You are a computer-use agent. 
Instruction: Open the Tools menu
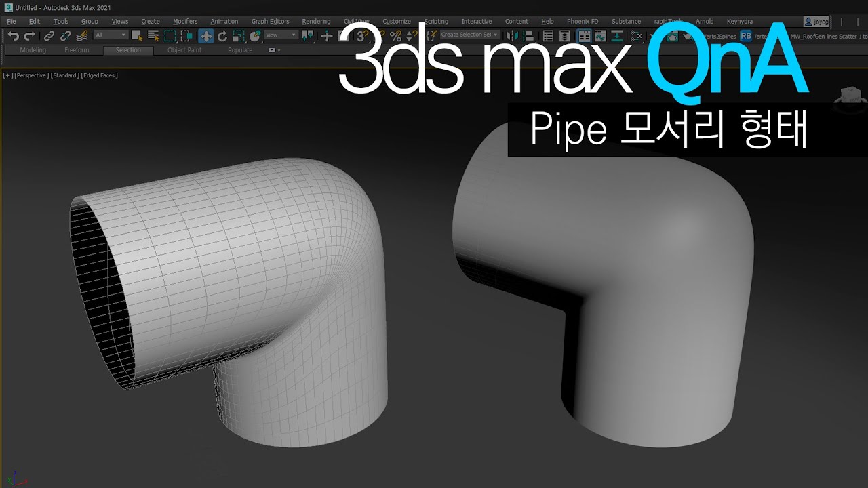click(61, 21)
